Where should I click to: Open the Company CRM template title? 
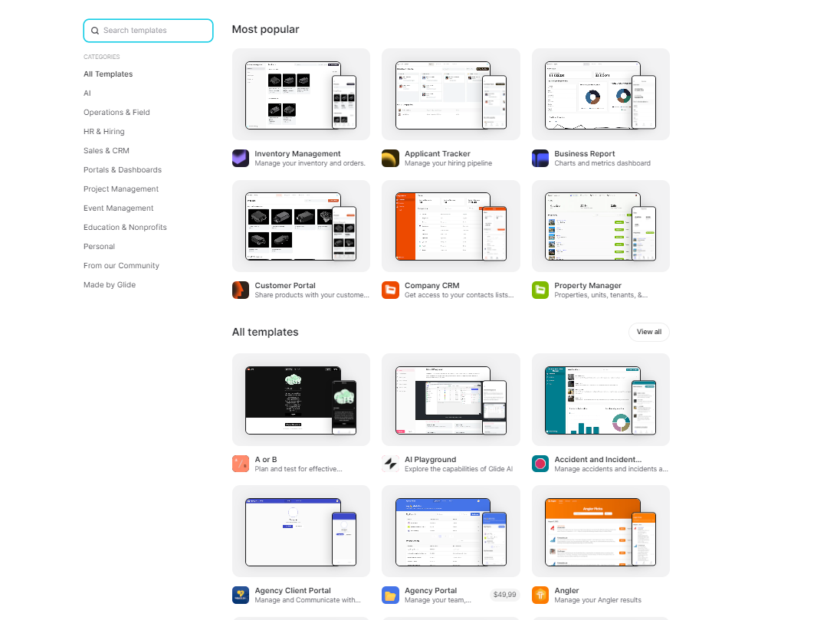[431, 286]
